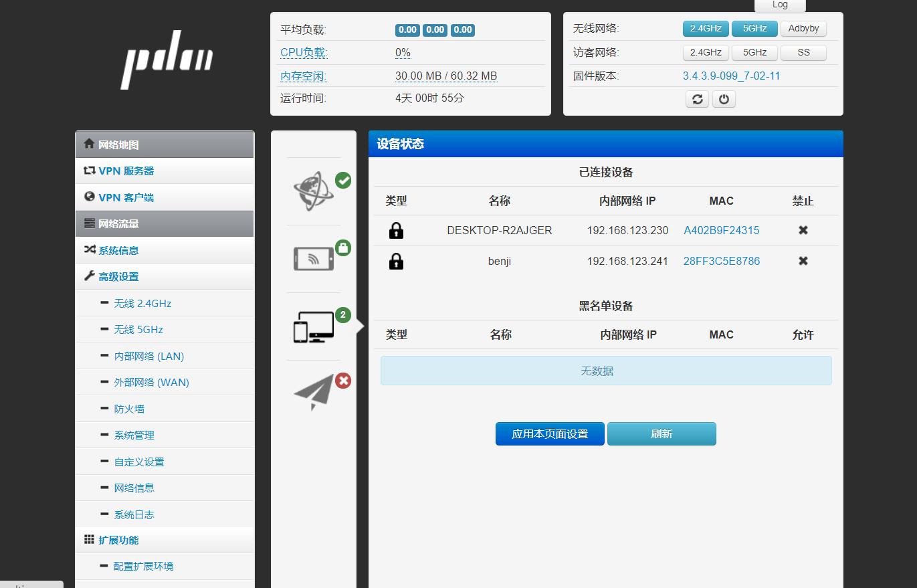Click device name DESKTOP-R2AJGER
This screenshot has width=917, height=588.
click(x=500, y=230)
